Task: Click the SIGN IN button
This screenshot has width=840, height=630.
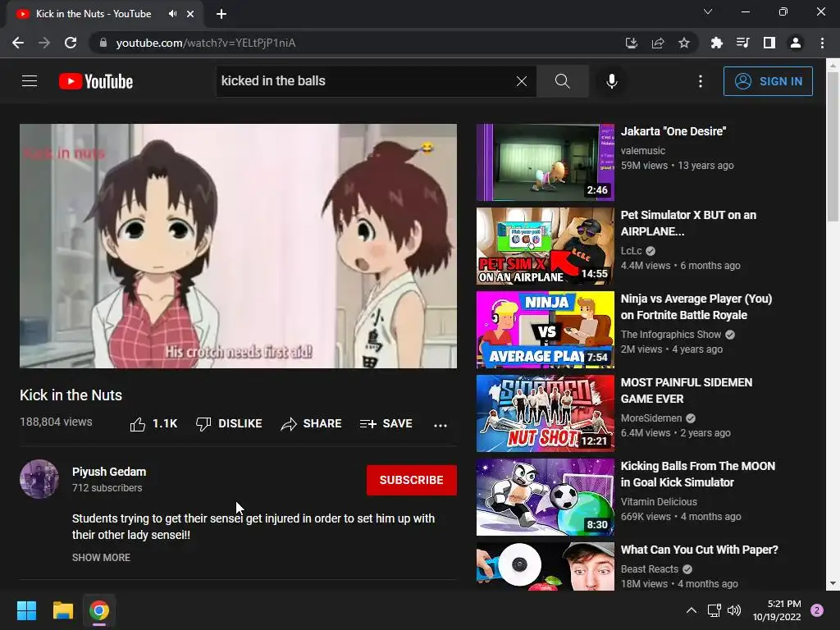Action: [x=768, y=81]
